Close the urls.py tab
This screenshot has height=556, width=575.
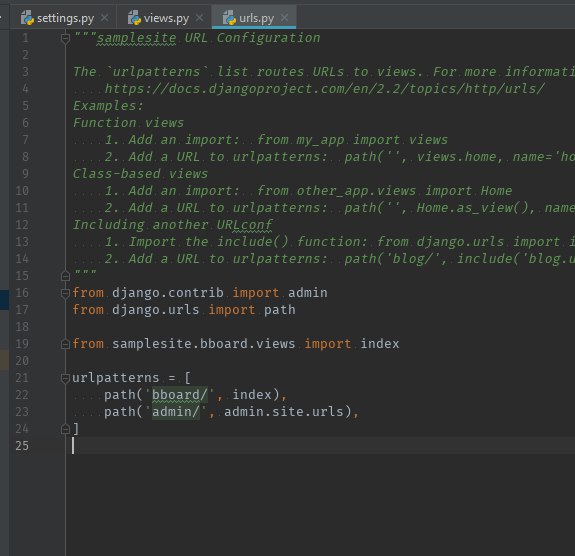tap(284, 18)
